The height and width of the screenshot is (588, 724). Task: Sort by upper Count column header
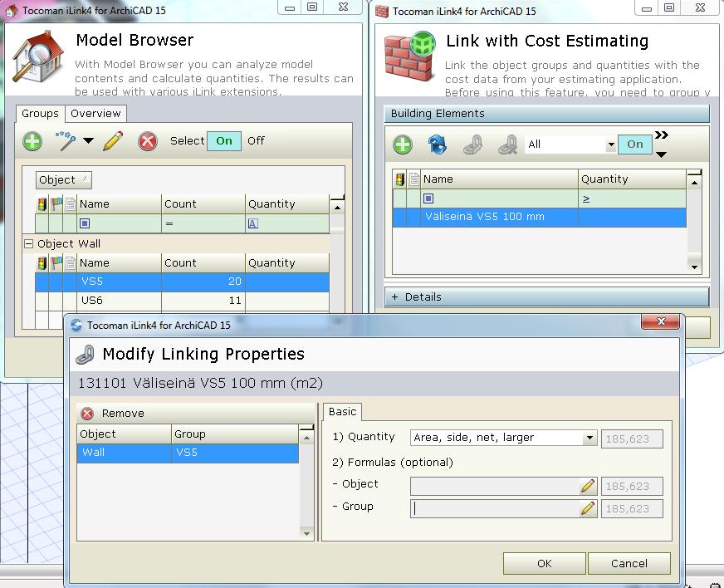(203, 204)
